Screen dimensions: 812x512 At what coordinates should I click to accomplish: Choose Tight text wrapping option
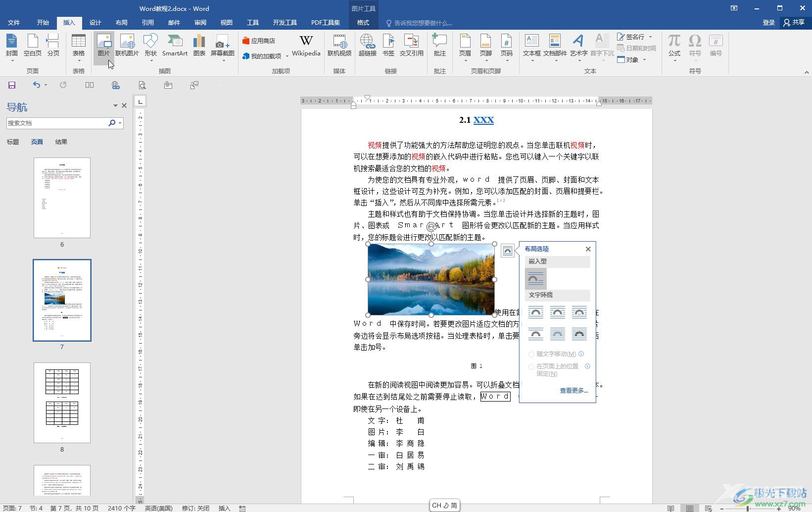[x=557, y=312]
